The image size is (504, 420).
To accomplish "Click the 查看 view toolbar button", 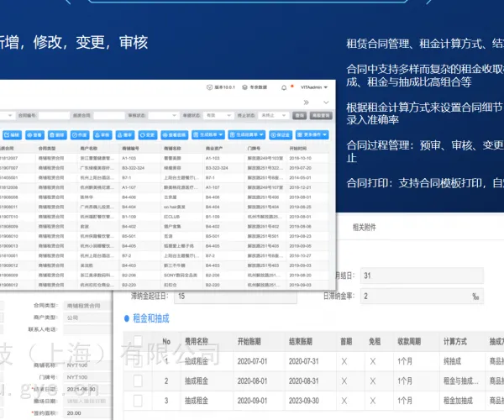I will coord(34,135).
